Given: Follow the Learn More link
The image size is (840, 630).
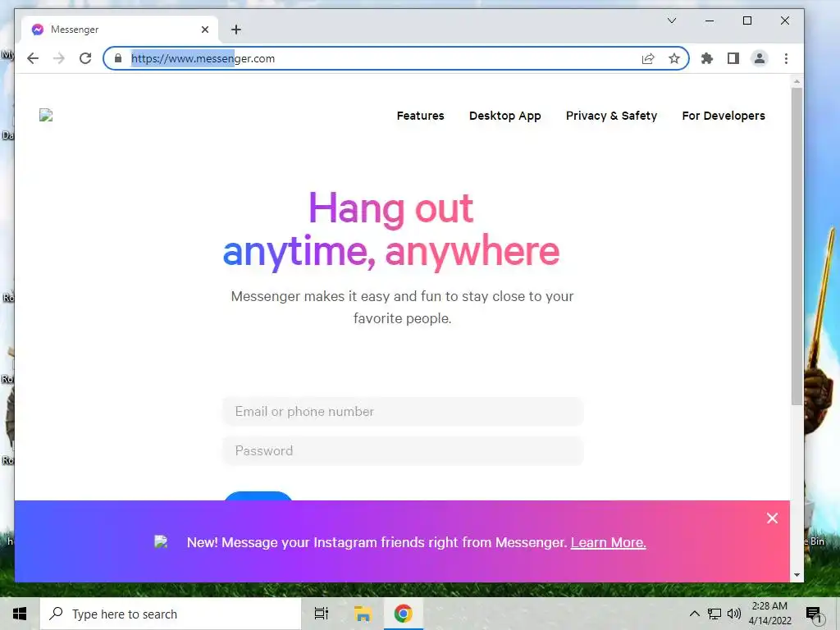Looking at the screenshot, I should coord(608,542).
